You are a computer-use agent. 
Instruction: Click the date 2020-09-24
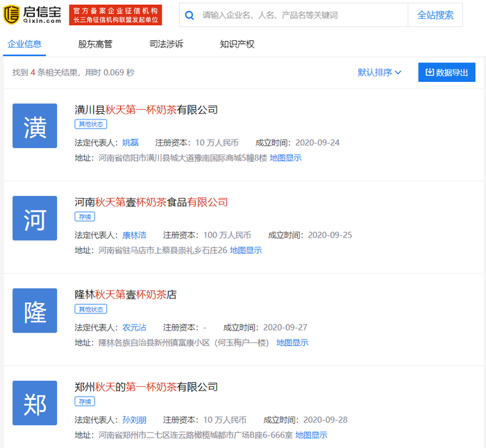coord(317,142)
